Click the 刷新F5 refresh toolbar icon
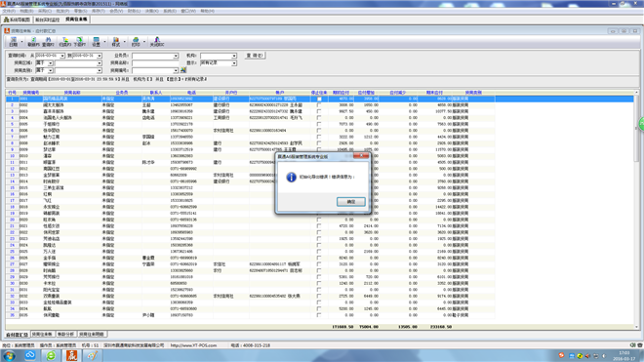The width and height of the screenshot is (644, 362). 33,42
